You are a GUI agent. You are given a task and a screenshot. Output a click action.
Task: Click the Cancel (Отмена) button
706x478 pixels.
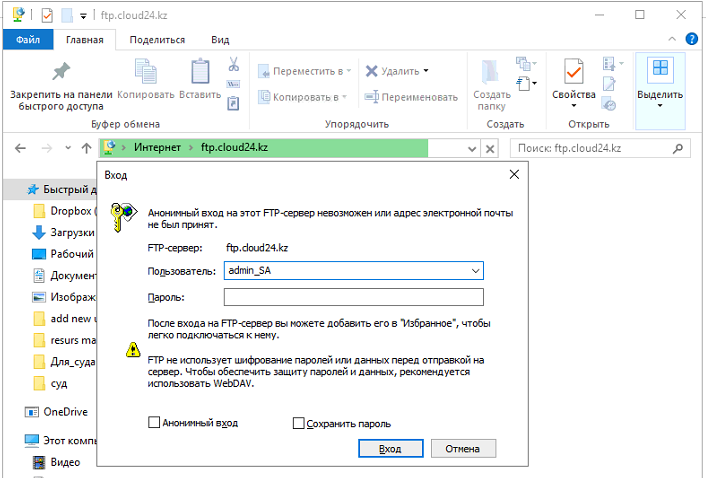[463, 449]
